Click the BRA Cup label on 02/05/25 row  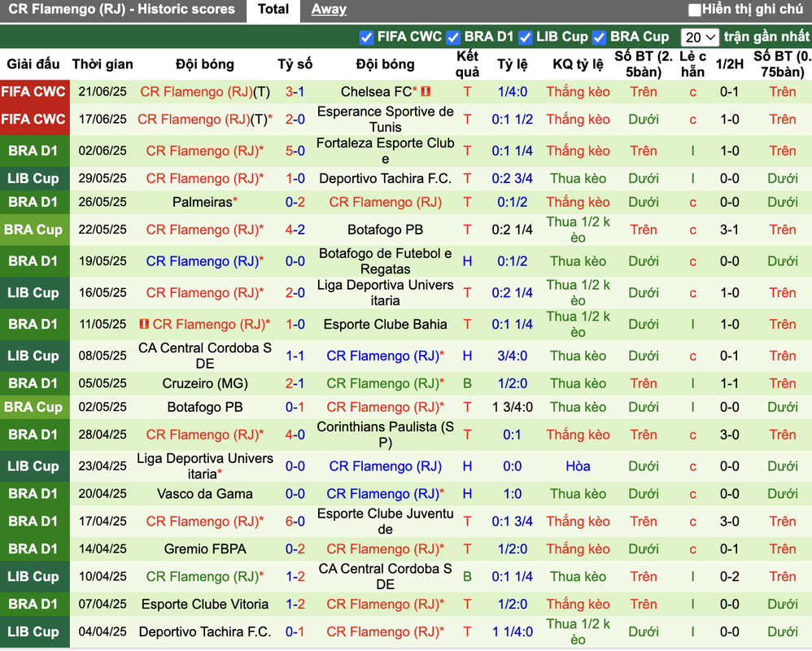pos(34,407)
